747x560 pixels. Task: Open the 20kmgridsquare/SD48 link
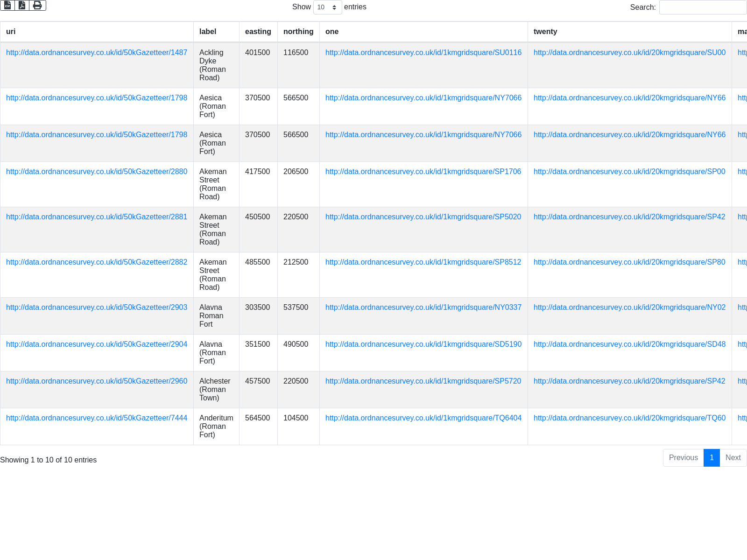629,344
